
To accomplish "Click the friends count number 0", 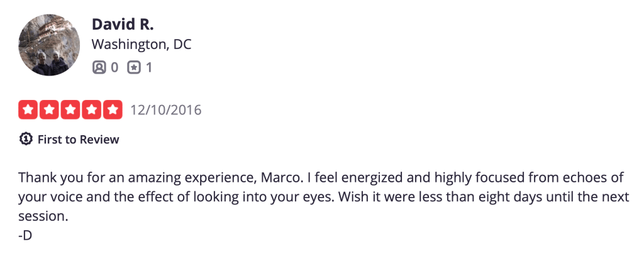I will (114, 67).
